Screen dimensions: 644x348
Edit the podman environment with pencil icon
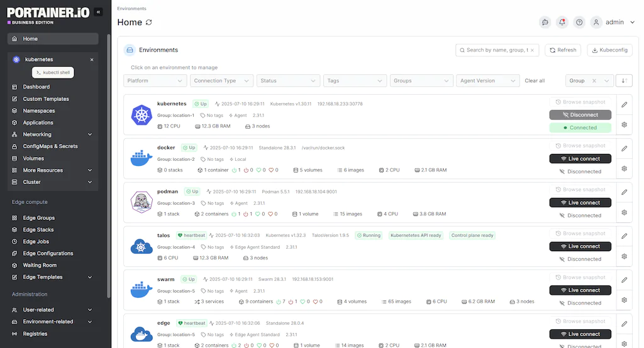click(625, 192)
